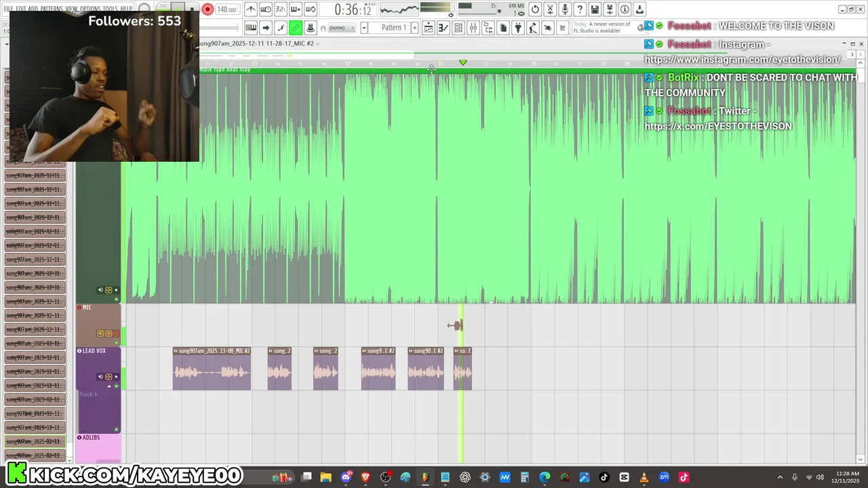Open the shopping cart content library

tap(562, 28)
